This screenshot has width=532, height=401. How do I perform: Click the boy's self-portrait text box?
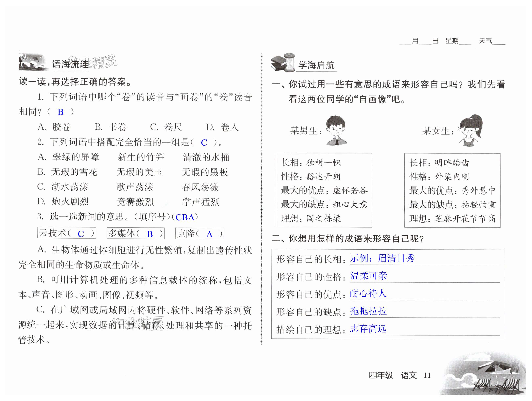pos(324,190)
